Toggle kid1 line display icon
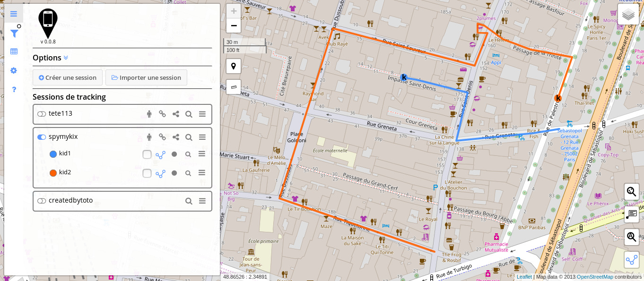 point(161,154)
